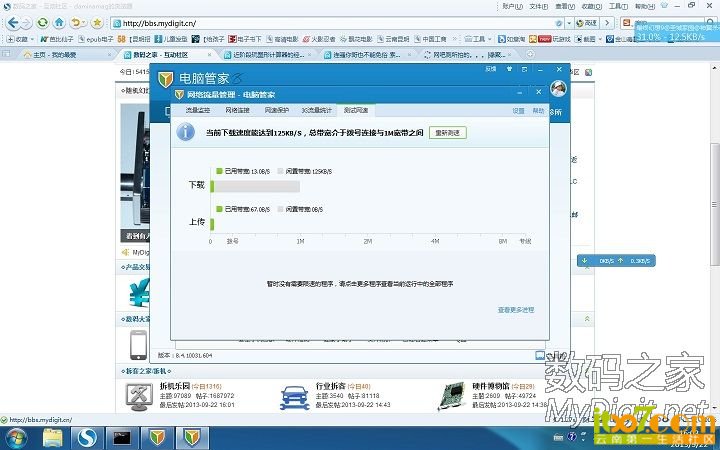Switch to the 数码之家 - 互动社区 tab
Viewport: 720px width, 450px height.
[168, 55]
